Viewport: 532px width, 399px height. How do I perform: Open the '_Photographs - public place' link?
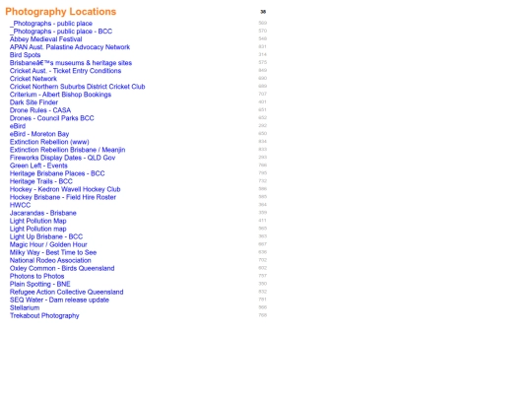[51, 24]
